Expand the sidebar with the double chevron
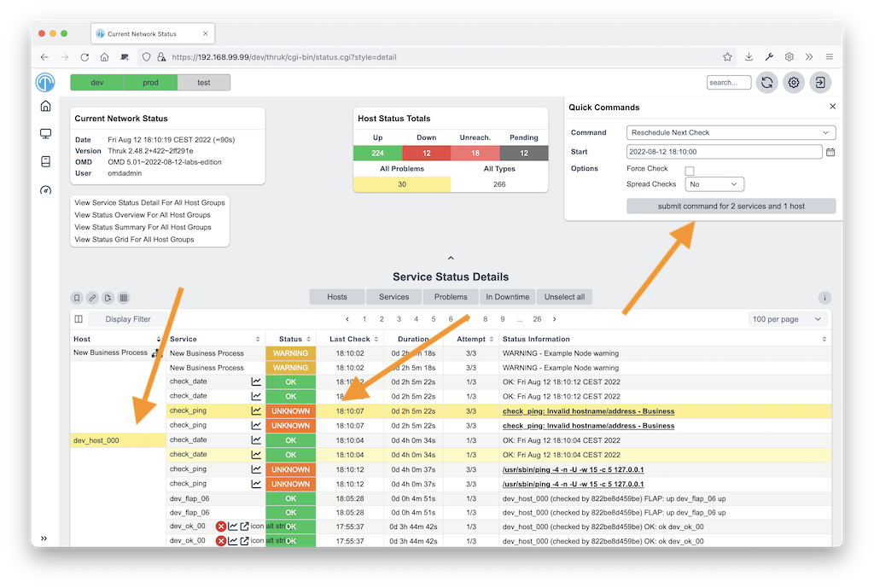The image size is (874, 588). (x=44, y=539)
